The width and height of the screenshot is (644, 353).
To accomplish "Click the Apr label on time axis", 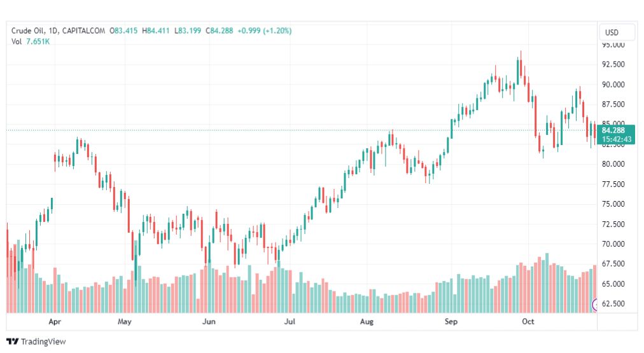I will 55,322.
